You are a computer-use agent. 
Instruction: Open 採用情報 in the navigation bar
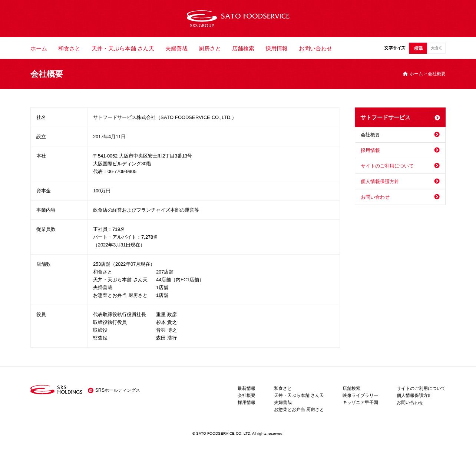(277, 49)
